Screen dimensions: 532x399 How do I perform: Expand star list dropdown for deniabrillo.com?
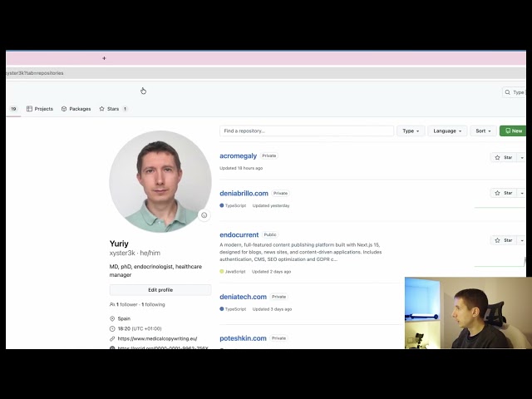pyautogui.click(x=521, y=193)
